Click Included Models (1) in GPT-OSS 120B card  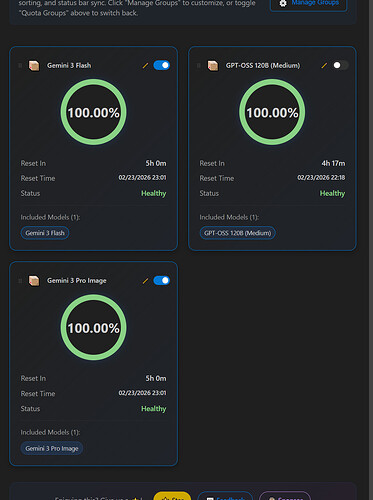(229, 217)
